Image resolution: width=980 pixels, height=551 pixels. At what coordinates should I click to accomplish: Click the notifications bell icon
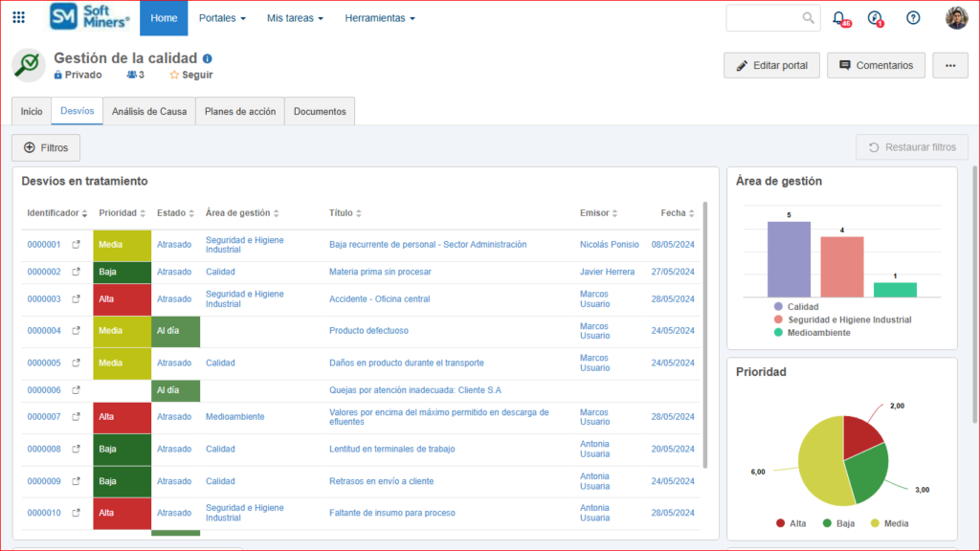(839, 17)
